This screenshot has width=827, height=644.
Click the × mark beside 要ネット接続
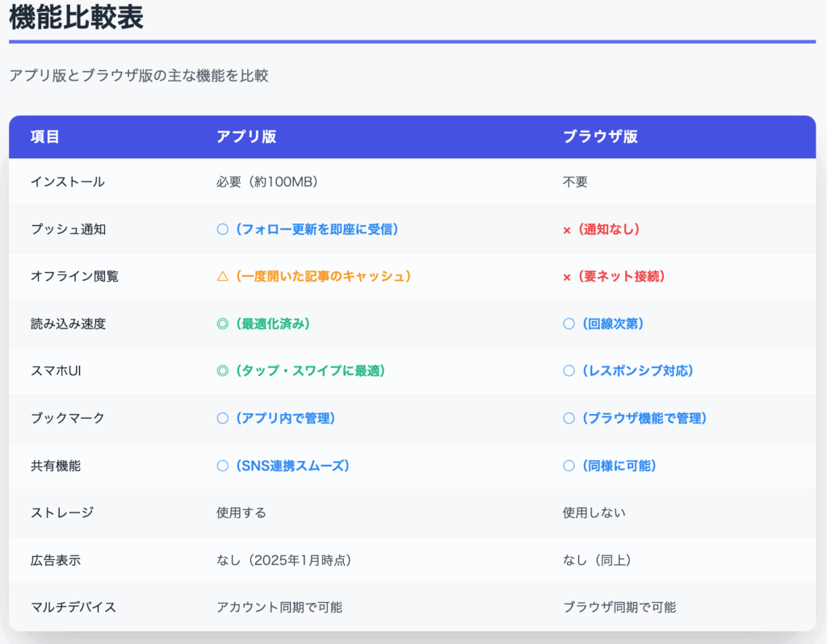(567, 276)
